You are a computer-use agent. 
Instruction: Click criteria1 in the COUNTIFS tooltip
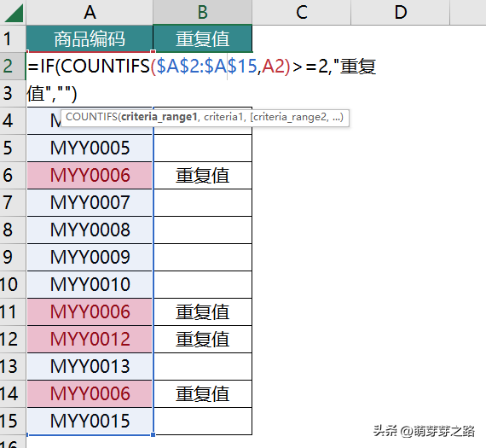pos(223,117)
